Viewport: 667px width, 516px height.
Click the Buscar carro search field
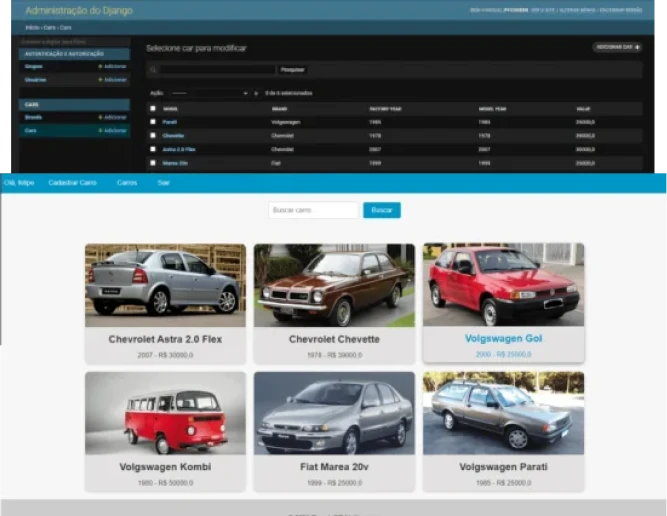click(x=313, y=210)
